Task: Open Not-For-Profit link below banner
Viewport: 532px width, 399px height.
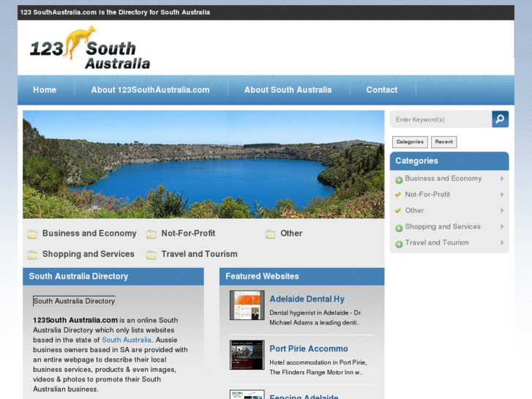Action: tap(188, 234)
